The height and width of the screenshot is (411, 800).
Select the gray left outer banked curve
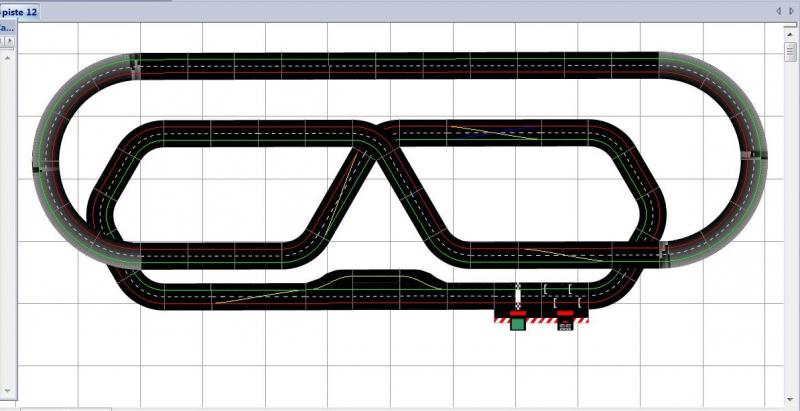coord(50,160)
